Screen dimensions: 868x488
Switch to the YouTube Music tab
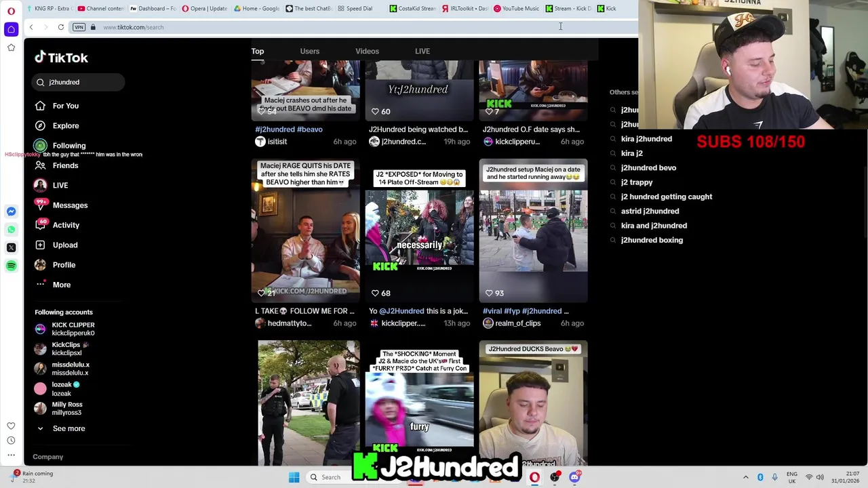pyautogui.click(x=517, y=8)
